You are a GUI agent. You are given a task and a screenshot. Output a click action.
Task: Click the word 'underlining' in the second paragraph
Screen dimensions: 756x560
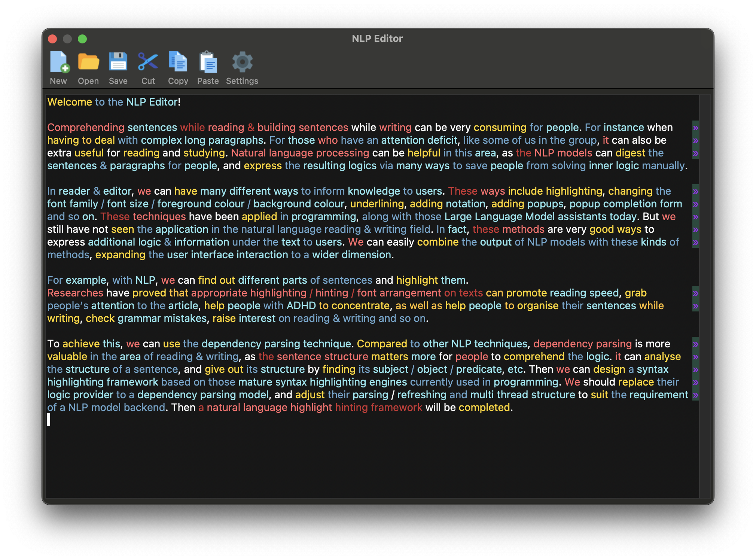click(377, 204)
